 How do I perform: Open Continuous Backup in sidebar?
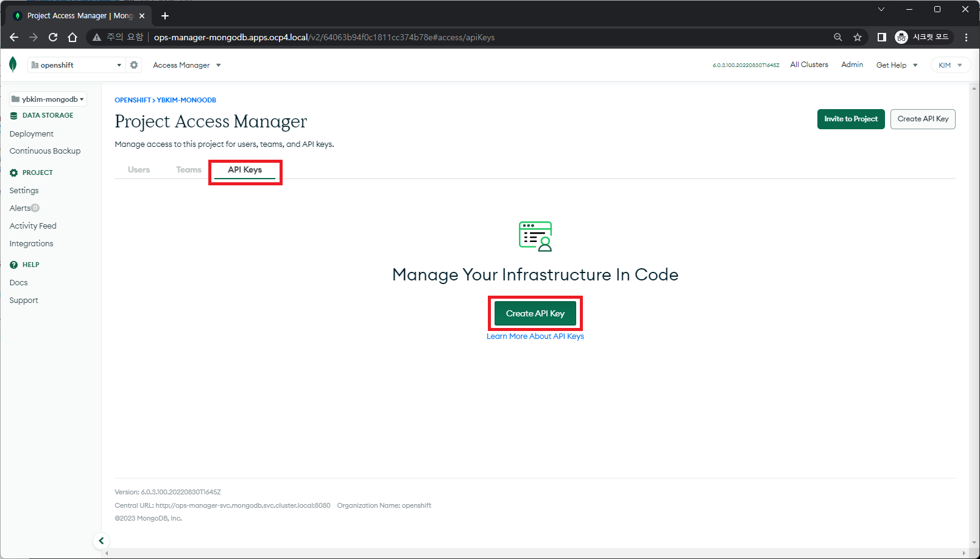[45, 151]
